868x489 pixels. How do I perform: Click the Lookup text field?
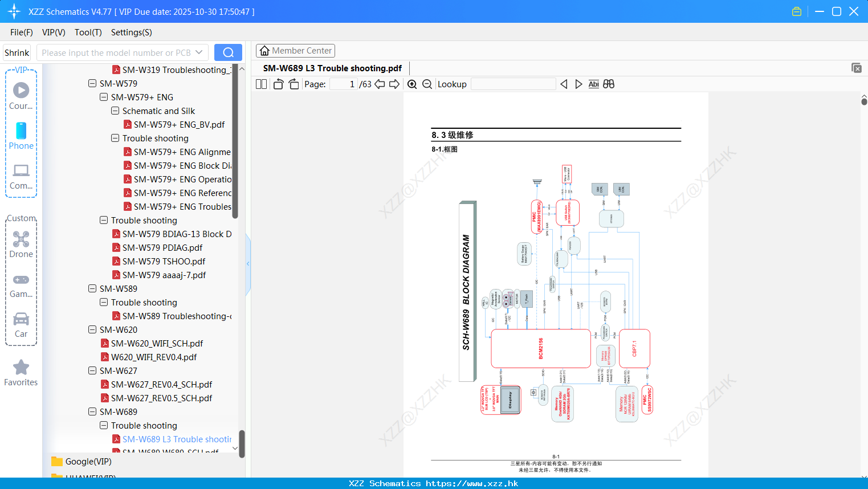coord(514,84)
